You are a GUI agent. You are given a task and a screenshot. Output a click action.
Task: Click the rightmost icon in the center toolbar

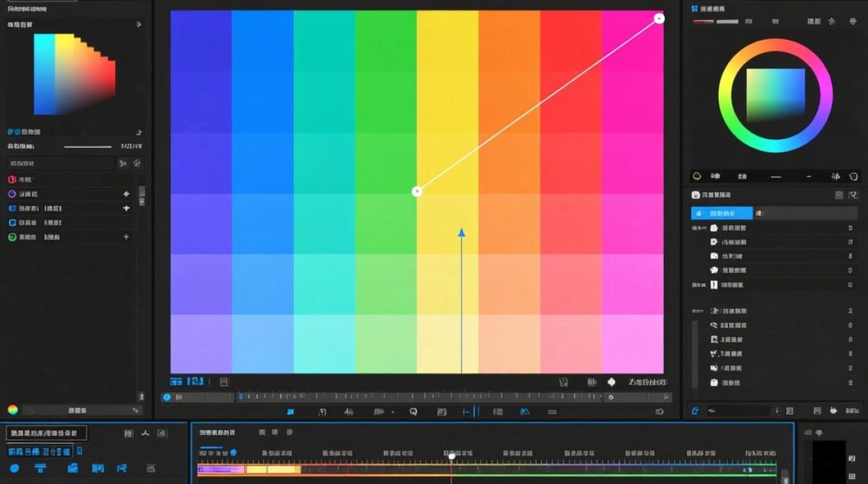point(659,411)
